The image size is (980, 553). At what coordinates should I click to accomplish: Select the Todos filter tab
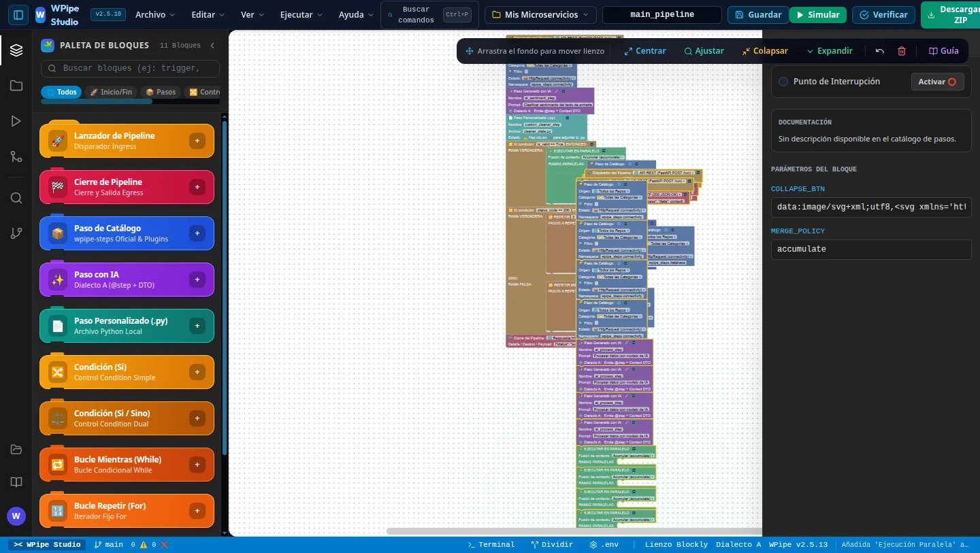click(61, 92)
